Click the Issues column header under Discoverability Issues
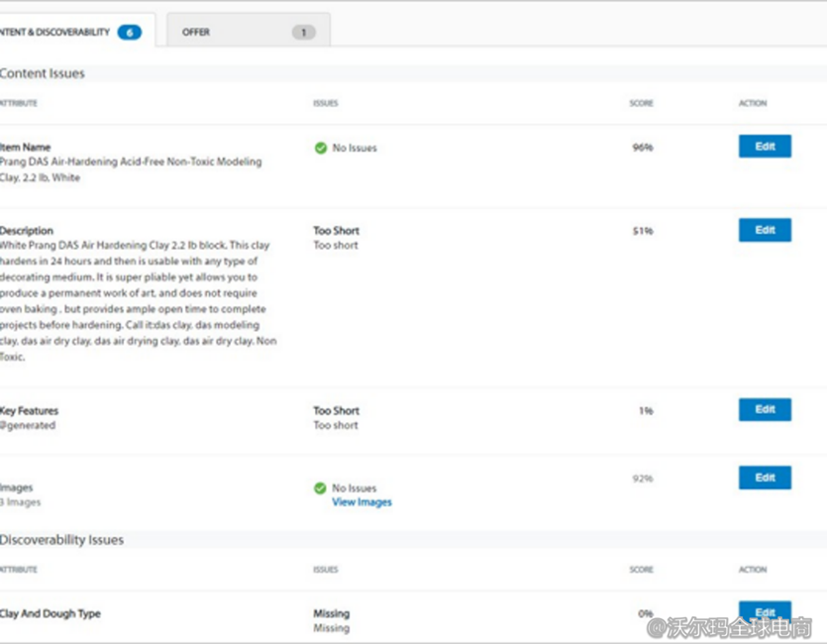This screenshot has width=827, height=644. pos(325,570)
